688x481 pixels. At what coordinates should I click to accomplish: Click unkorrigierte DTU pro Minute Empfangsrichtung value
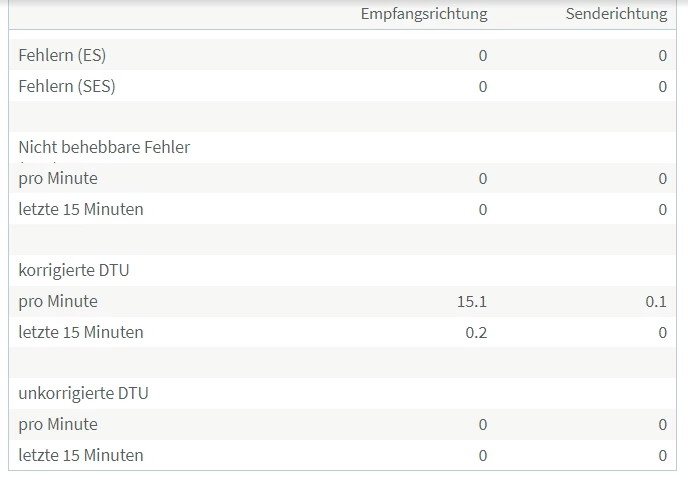pos(482,425)
